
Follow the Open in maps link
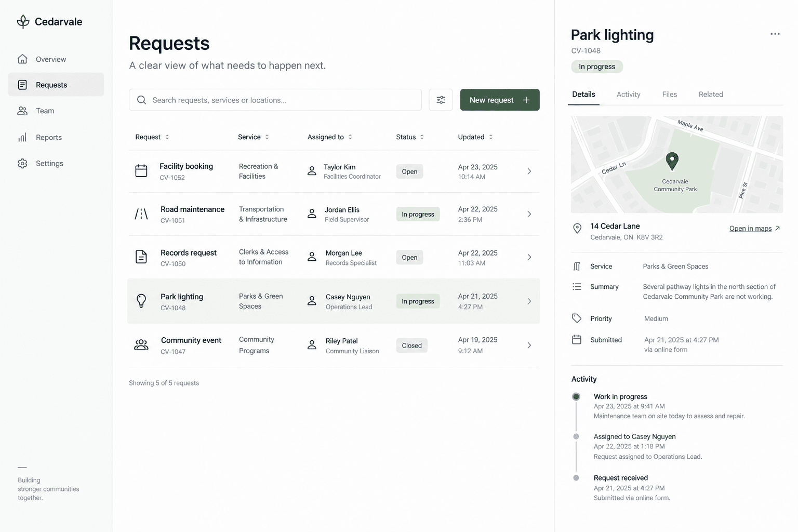coord(750,229)
